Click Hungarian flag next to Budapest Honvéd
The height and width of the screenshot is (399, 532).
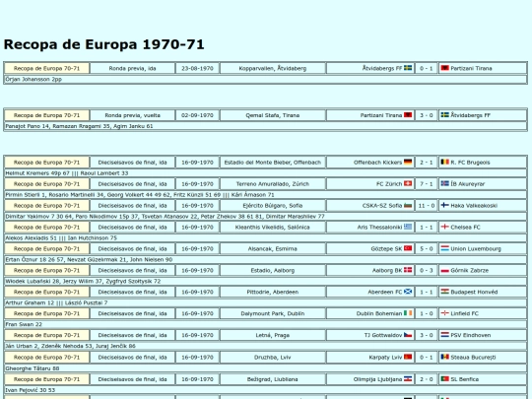[x=444, y=292]
